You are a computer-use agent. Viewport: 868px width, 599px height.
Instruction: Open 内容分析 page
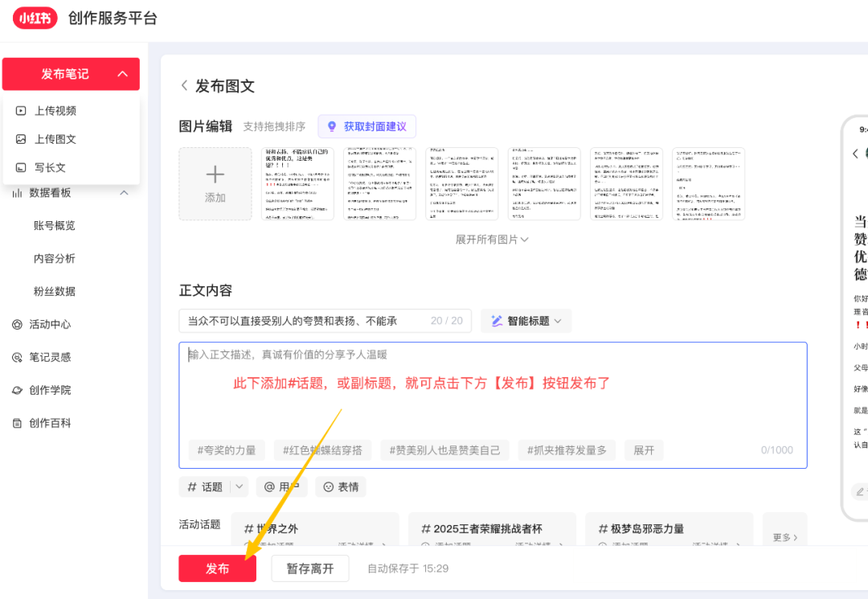(x=55, y=258)
